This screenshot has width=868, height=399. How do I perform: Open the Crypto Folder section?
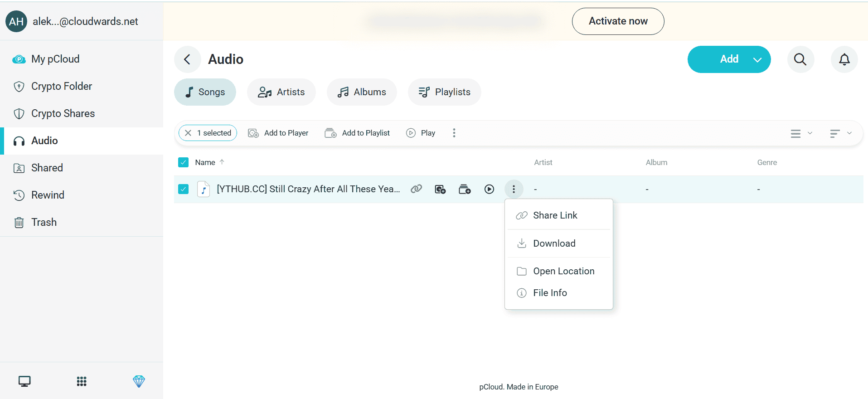pos(82,86)
